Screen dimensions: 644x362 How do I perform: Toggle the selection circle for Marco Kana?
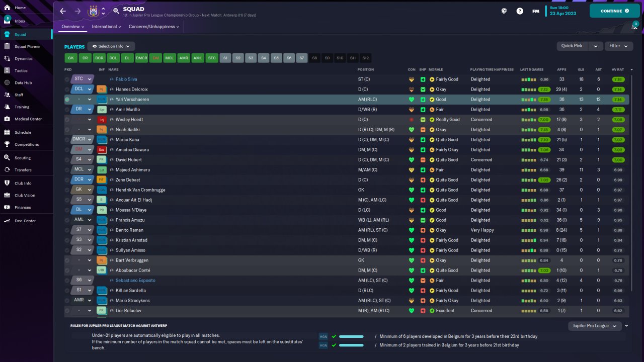coord(67,140)
